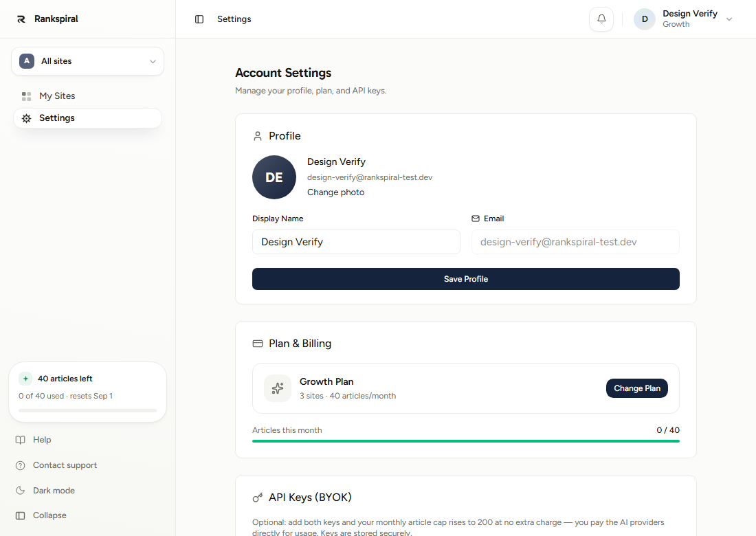Screen dimensions: 756x536
Task: Click the Settings gear icon
Action: tap(27, 119)
